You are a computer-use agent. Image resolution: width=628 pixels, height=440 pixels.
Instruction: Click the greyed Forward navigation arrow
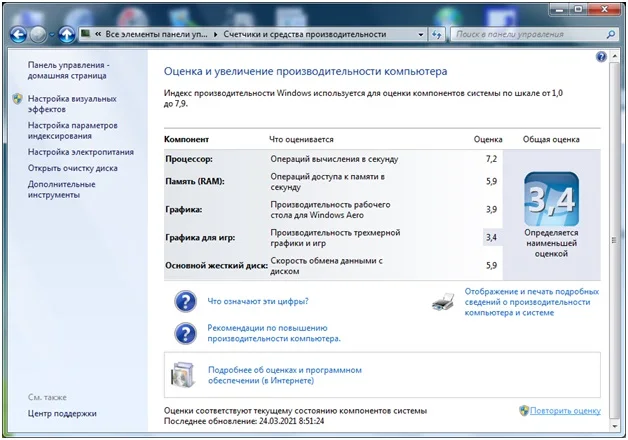pos(38,35)
